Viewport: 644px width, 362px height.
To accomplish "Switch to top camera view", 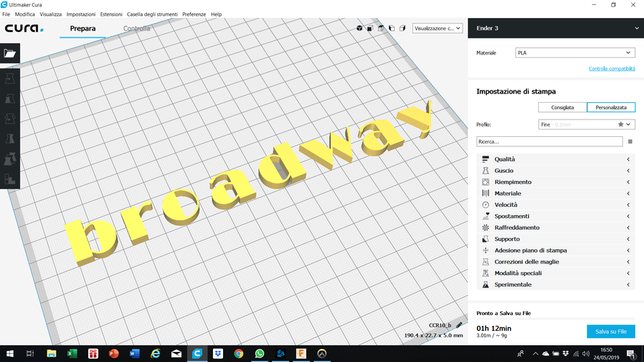I will click(x=381, y=28).
